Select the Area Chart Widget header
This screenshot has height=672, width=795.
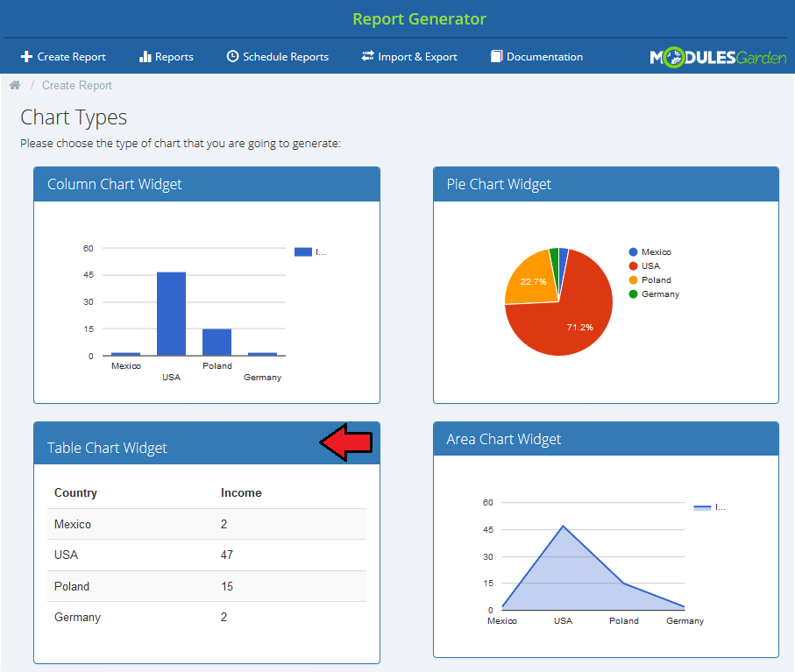606,439
